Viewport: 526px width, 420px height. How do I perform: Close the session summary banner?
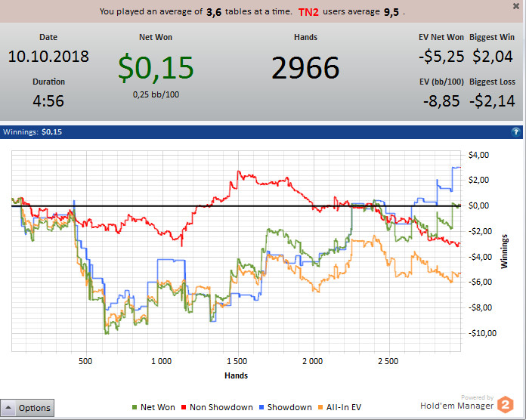pos(516,6)
